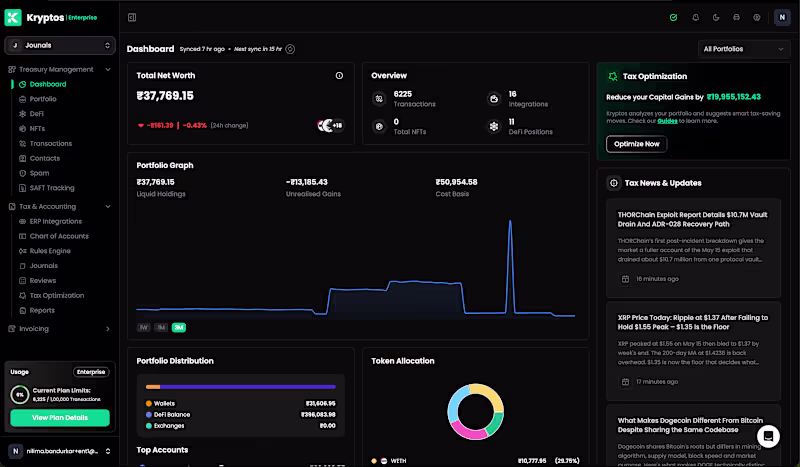Viewport: 800px width, 467px height.
Task: Click the orange Wallets legend dot
Action: click(x=149, y=404)
